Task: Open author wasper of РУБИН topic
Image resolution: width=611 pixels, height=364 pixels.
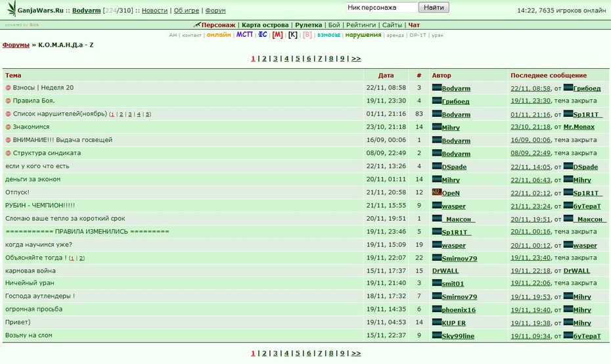Action: point(453,206)
